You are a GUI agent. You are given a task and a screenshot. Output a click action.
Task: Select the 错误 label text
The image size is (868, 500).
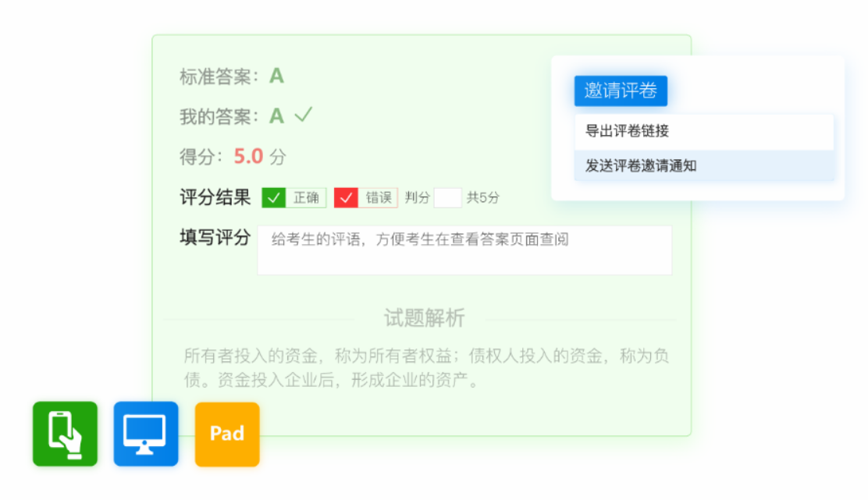[x=379, y=198]
